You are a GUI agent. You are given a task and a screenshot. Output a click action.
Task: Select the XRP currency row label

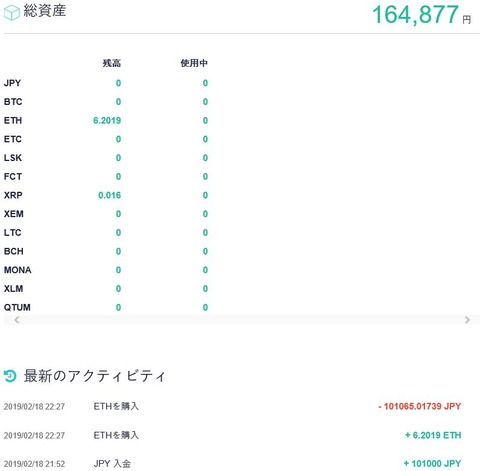tap(13, 195)
